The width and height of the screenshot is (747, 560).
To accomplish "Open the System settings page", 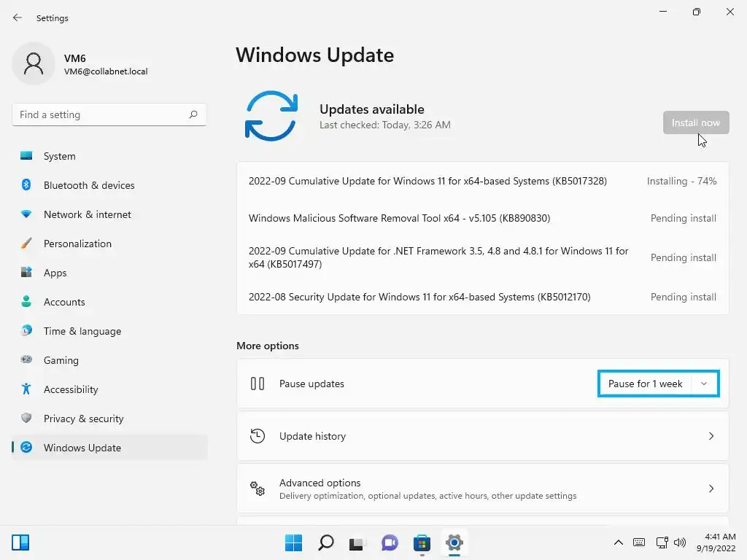I will click(x=109, y=156).
